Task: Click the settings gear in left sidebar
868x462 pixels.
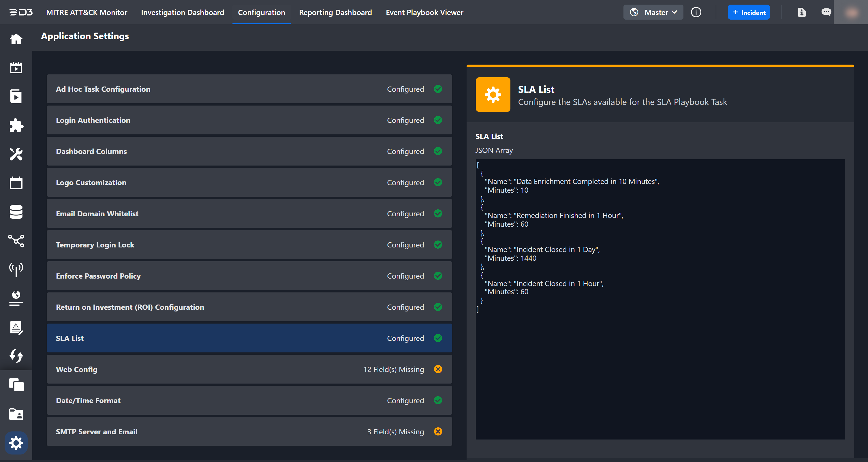Action: click(x=16, y=442)
